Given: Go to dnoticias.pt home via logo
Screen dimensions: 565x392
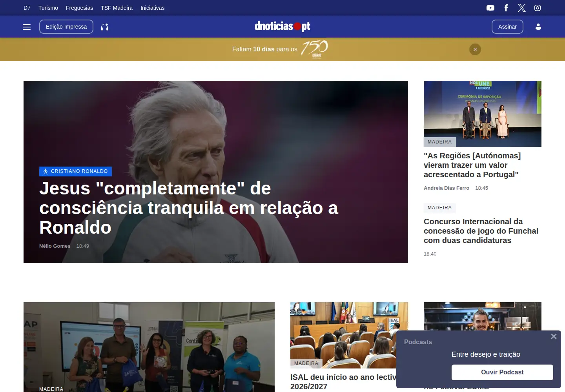Looking at the screenshot, I should (282, 26).
